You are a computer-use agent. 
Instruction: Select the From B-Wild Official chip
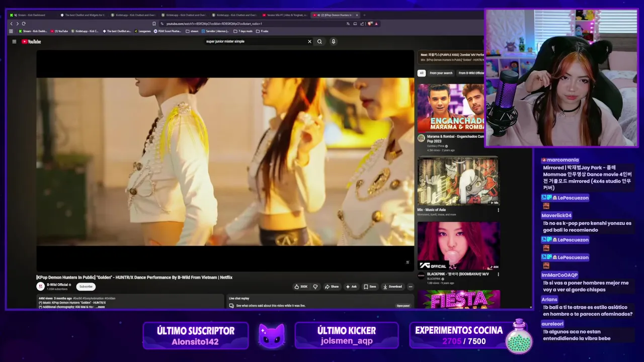471,73
